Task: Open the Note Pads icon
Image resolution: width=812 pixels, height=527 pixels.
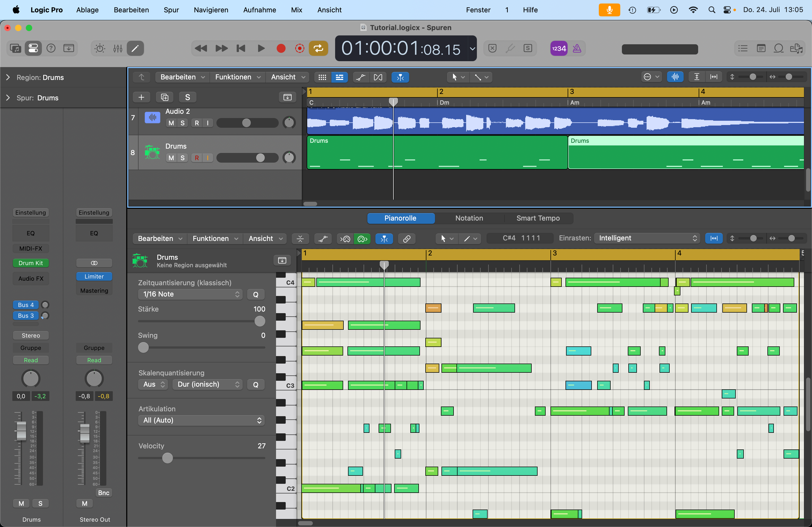Action: 761,48
